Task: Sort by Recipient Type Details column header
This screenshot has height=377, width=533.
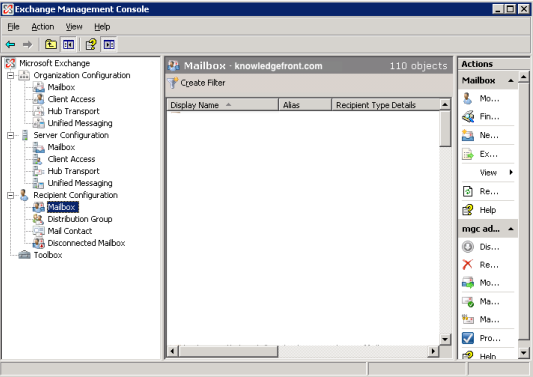Action: click(385, 105)
